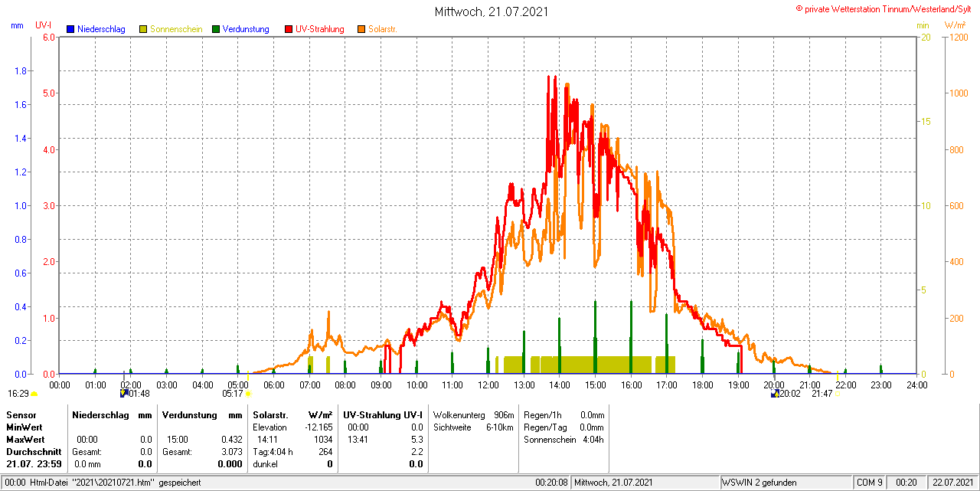Click the Sonnenschein 4:04h entry
This screenshot has height=491, width=980.
point(563,439)
